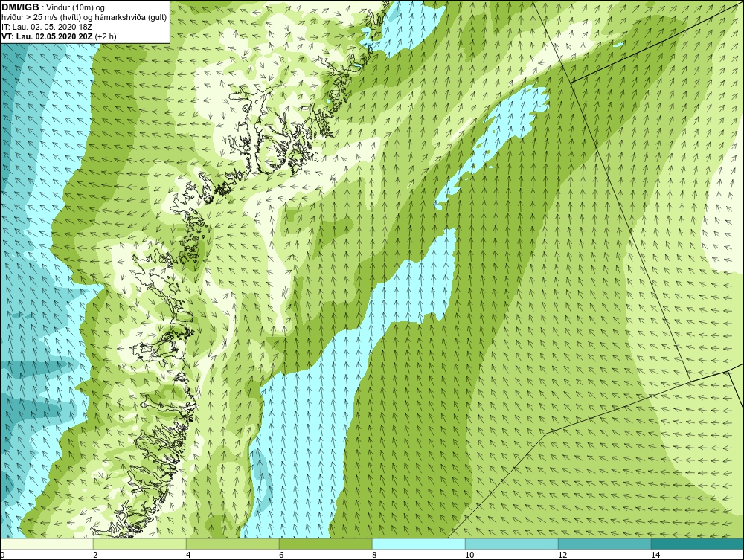Screen dimensions: 744x560
Task: Click the legend value '2'
Action: [95, 555]
